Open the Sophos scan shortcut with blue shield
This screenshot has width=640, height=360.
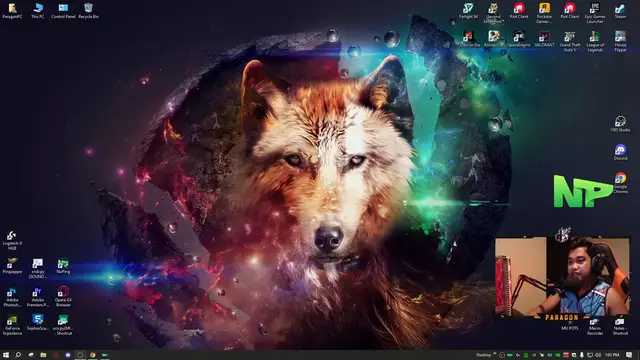(38, 323)
